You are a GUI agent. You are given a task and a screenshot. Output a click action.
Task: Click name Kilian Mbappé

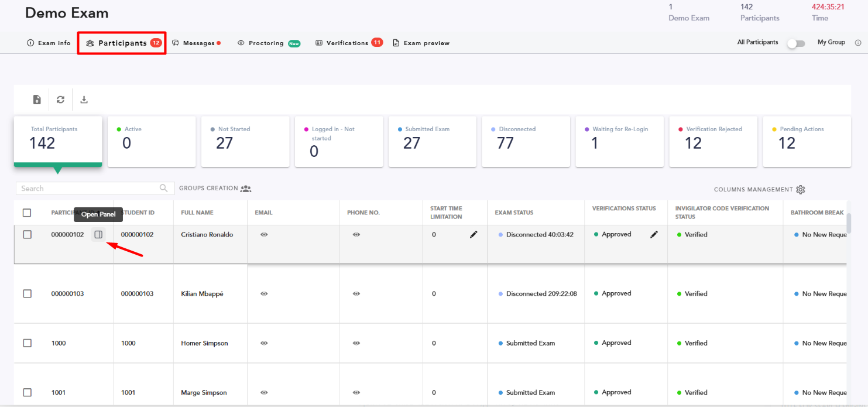pyautogui.click(x=202, y=294)
